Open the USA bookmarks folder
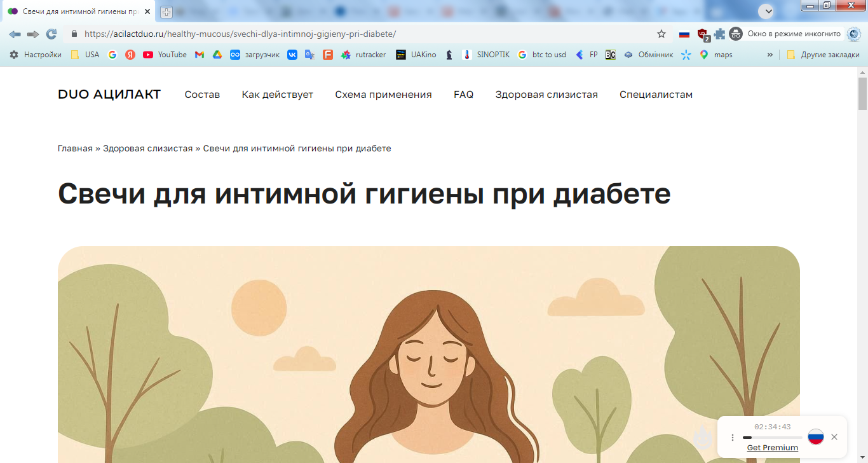Image resolution: width=868 pixels, height=463 pixels. [x=85, y=55]
